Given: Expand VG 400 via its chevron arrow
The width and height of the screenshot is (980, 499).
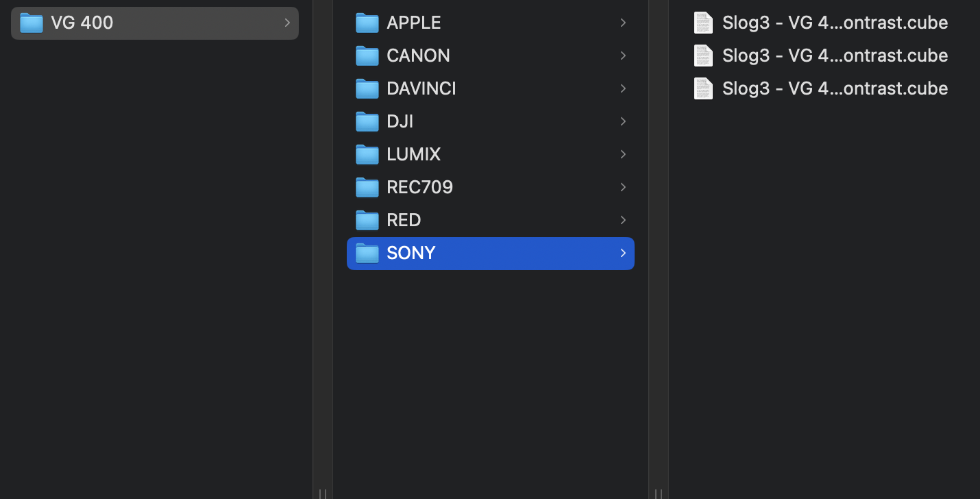Looking at the screenshot, I should click(x=287, y=23).
